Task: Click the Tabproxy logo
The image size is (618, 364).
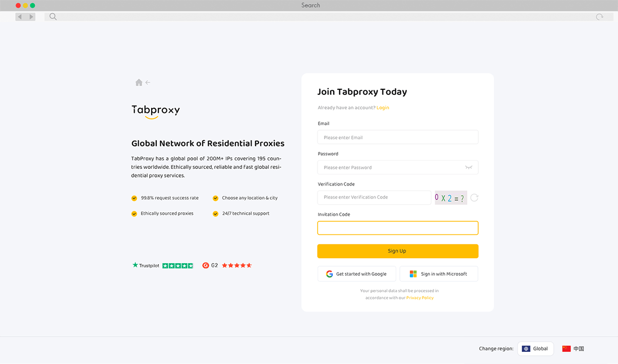Action: point(156,111)
